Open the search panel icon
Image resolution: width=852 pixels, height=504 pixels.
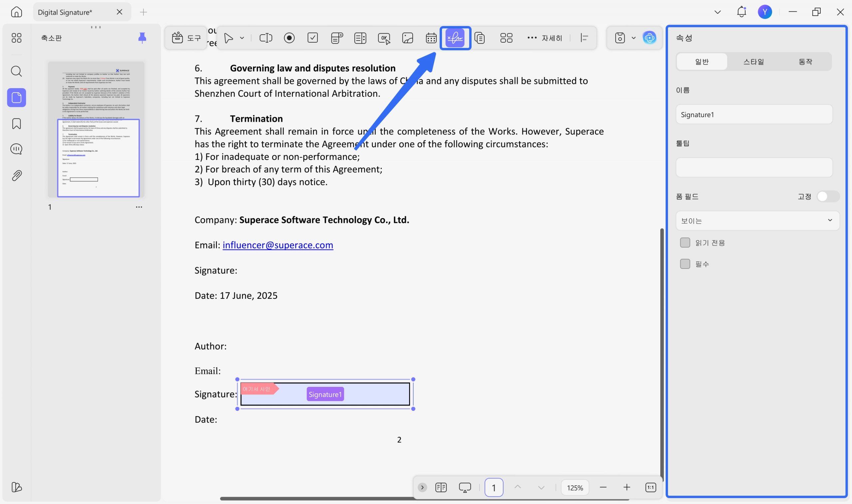tap(16, 71)
